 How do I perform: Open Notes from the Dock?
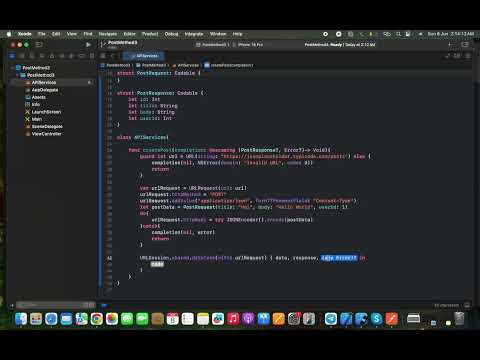pos(203,319)
